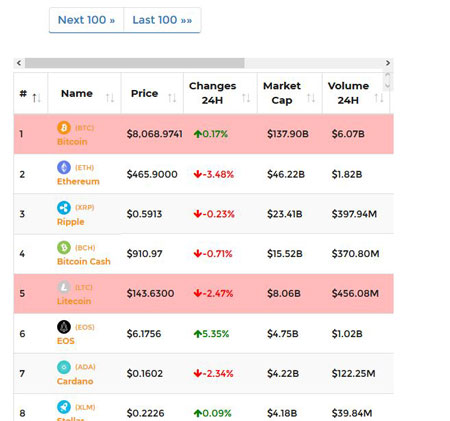Click the left arrow of horizontal scrollbar

(x=19, y=63)
